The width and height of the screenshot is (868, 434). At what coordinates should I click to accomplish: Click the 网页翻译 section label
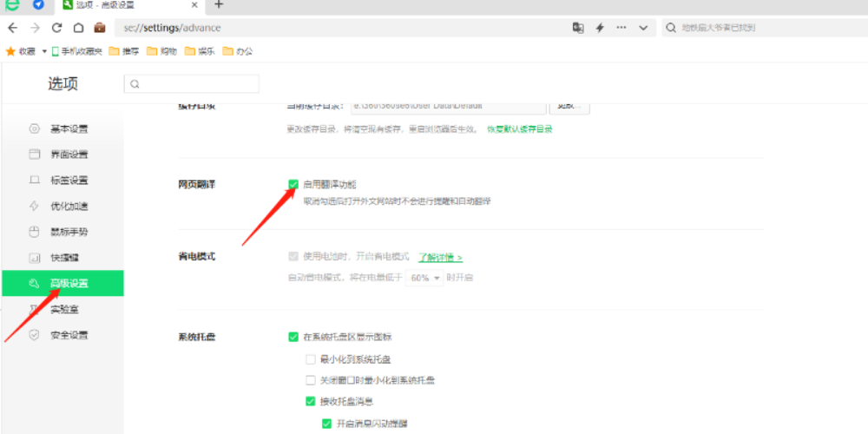tap(196, 184)
